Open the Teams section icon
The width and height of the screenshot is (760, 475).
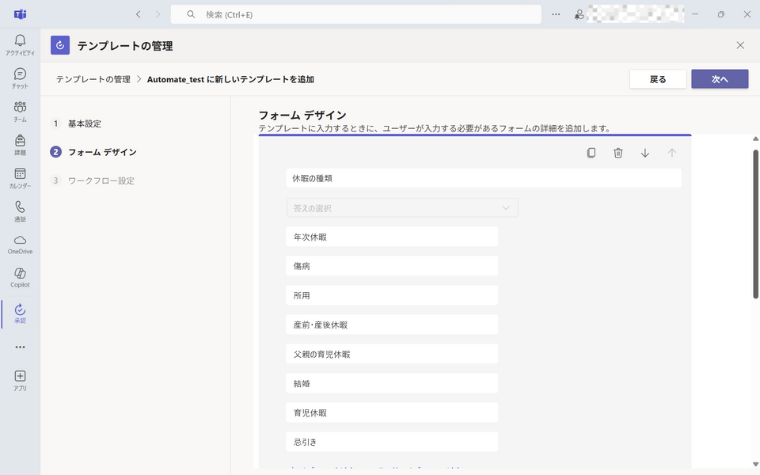coord(20,111)
